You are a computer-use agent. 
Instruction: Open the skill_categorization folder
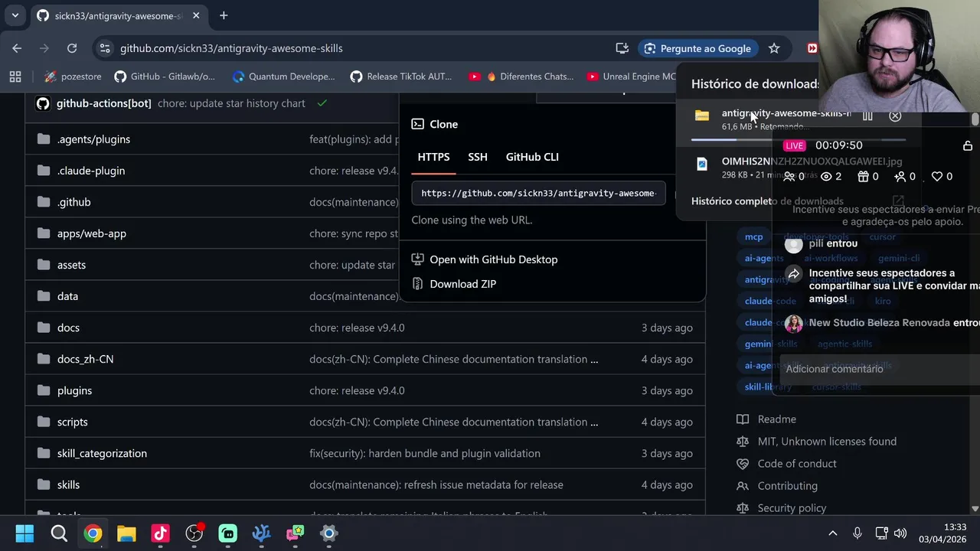point(102,453)
